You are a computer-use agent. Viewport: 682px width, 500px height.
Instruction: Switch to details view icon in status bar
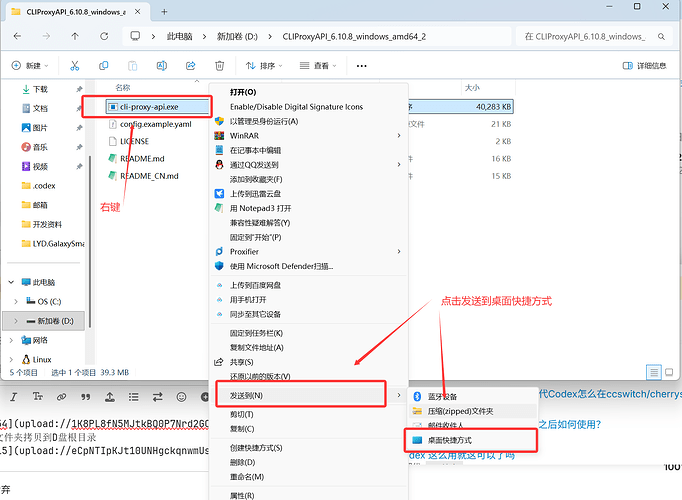pos(653,372)
